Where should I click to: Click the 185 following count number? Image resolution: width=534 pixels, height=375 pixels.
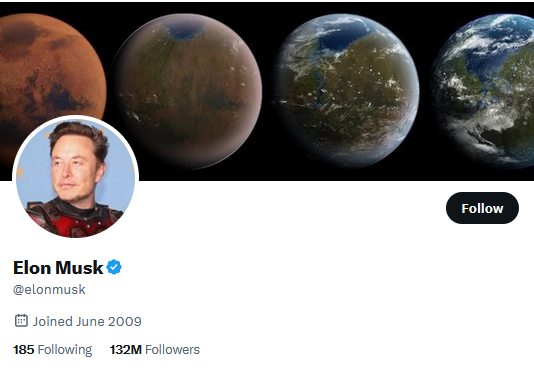(x=23, y=350)
